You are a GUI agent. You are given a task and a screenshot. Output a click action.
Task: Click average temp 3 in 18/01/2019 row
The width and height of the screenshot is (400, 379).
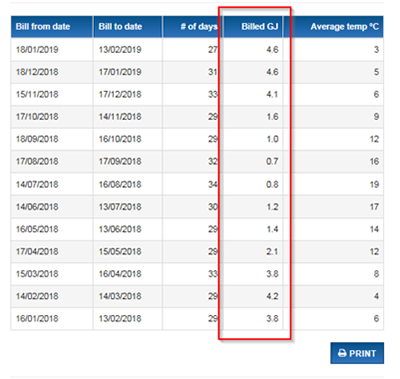376,50
